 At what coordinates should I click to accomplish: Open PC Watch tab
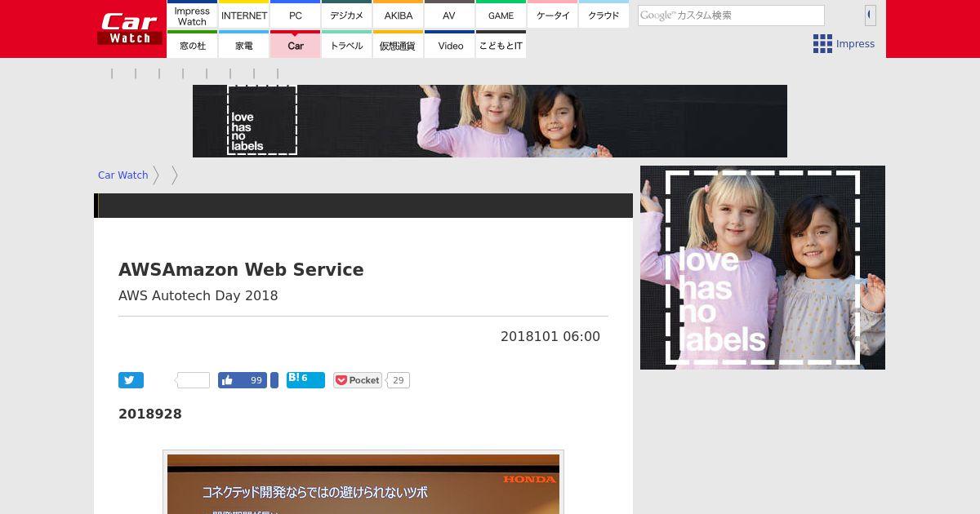tap(295, 16)
